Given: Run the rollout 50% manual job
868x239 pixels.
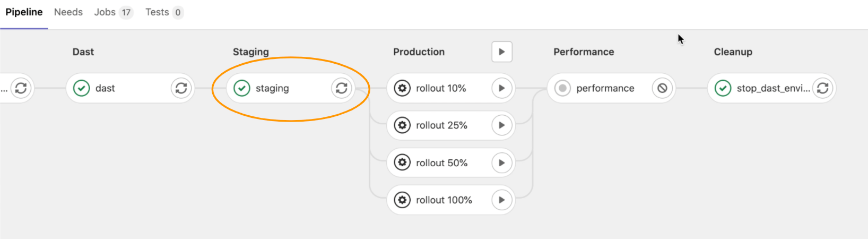Looking at the screenshot, I should click(501, 163).
